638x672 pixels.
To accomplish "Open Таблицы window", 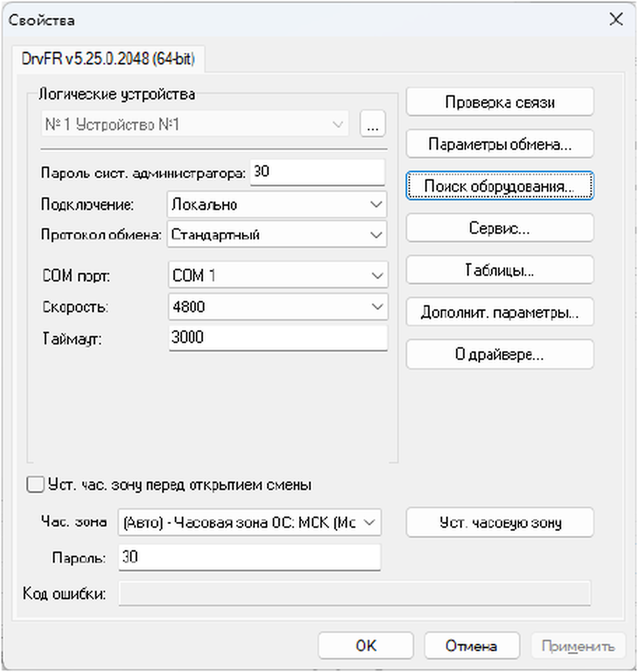I will coord(499,270).
